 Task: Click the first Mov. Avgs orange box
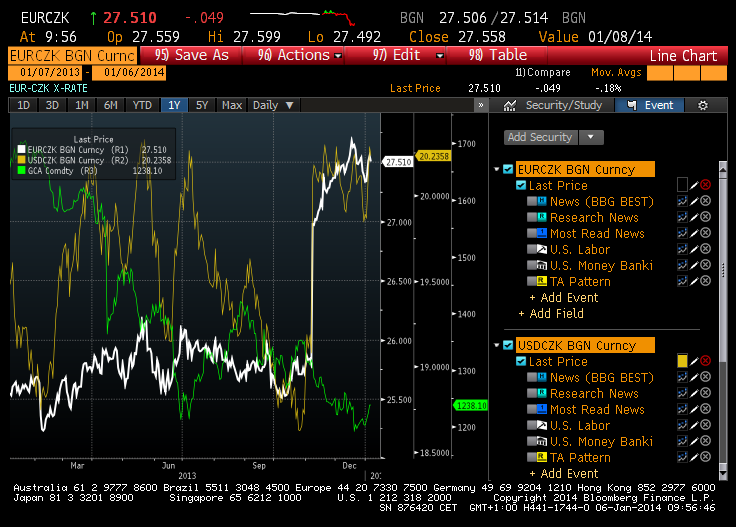tap(659, 73)
